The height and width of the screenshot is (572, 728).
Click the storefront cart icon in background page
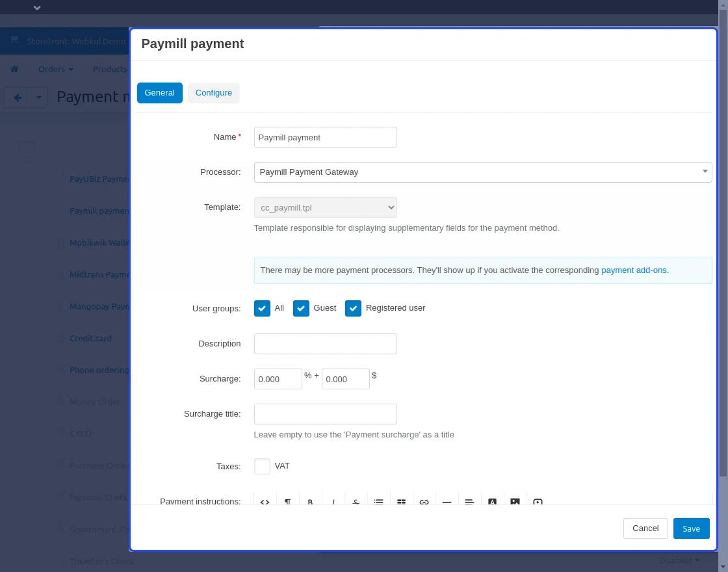coord(14,40)
